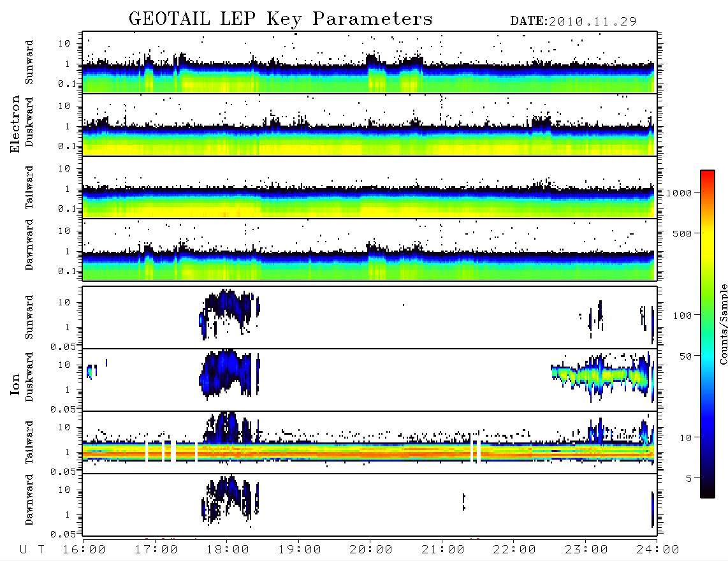Select the Ion Duskward panel label
Screen dimensions: 728x561
(x=29, y=377)
